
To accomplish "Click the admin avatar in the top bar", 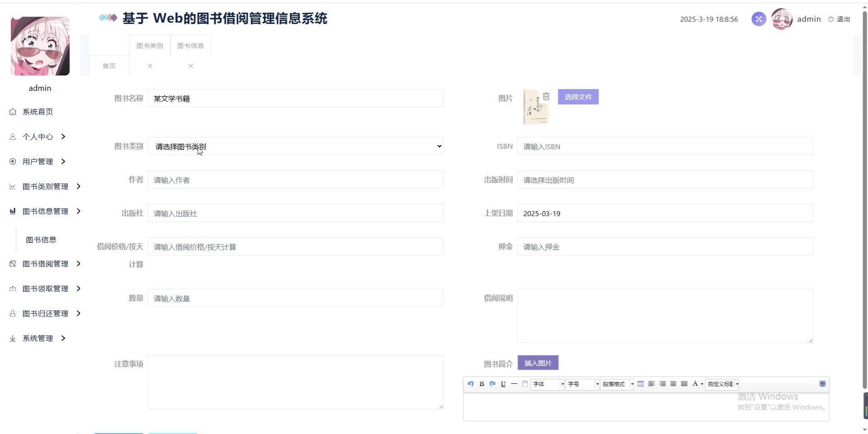I will click(x=782, y=19).
